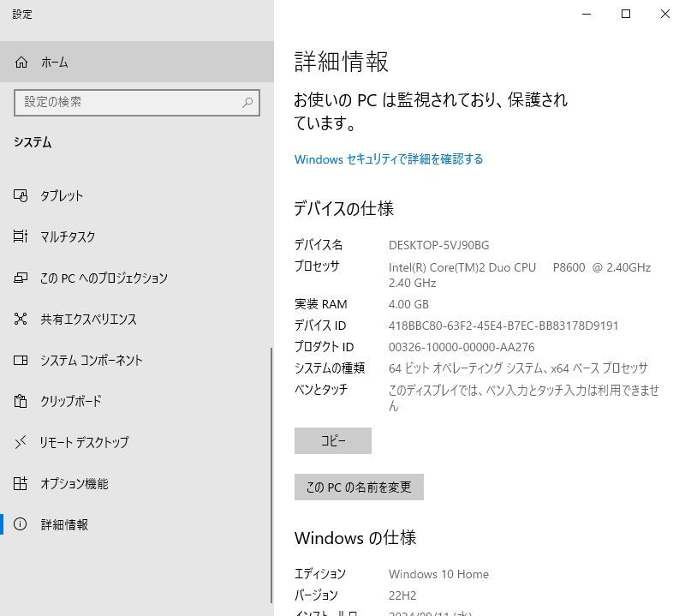Click the search magnifier icon in the settings search box
Viewport: 685px width, 616px height.
click(x=247, y=103)
